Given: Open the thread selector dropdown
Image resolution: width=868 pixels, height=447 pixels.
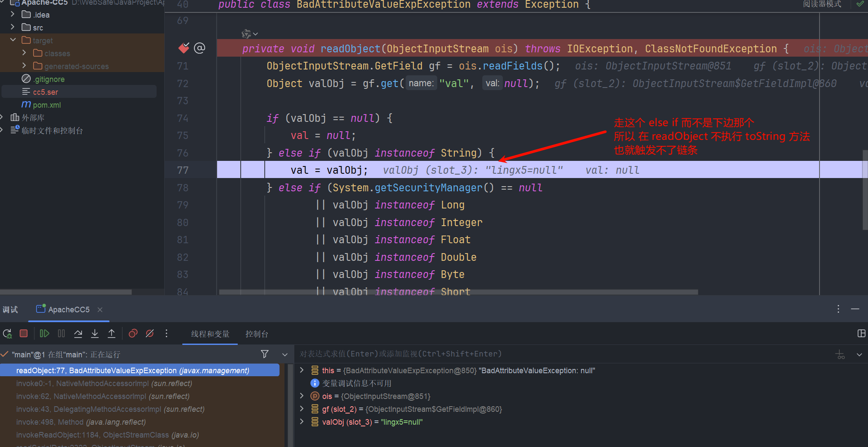Looking at the screenshot, I should click(x=285, y=354).
